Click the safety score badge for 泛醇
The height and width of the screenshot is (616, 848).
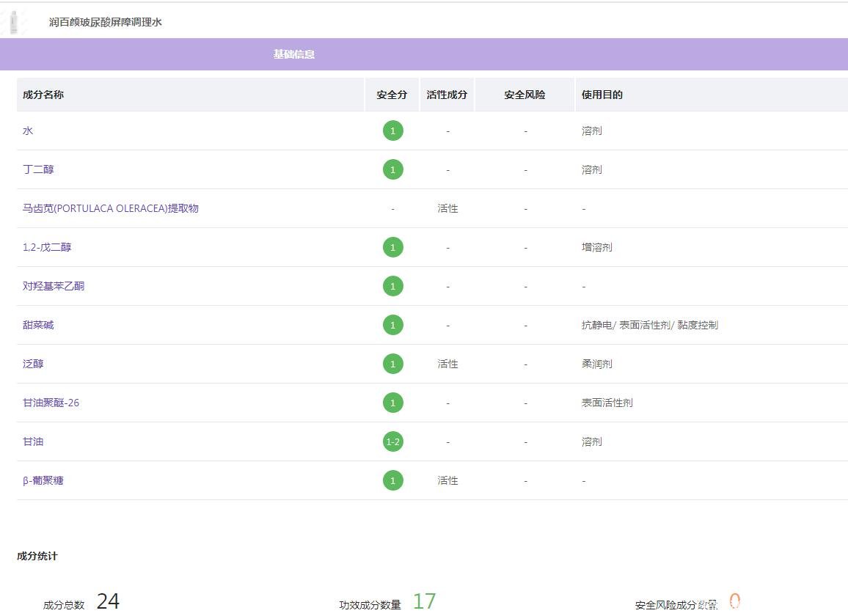(392, 364)
